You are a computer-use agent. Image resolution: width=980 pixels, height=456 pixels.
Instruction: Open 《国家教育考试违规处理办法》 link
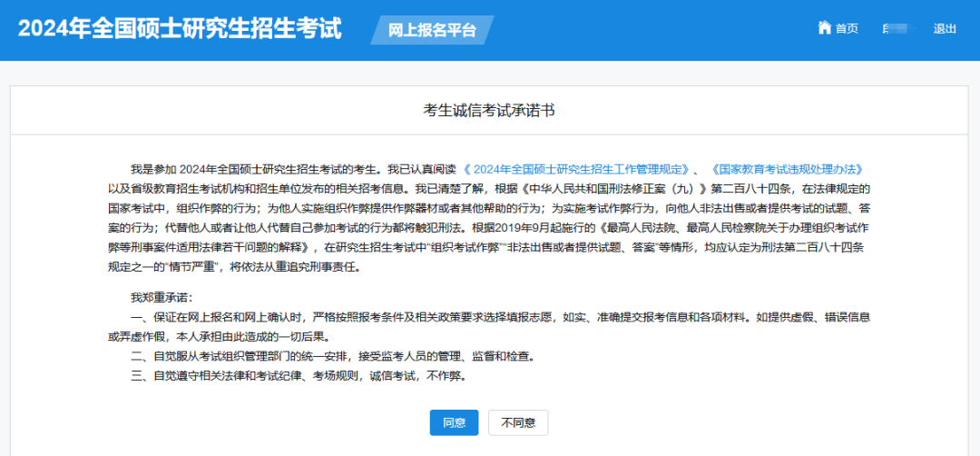click(788, 170)
